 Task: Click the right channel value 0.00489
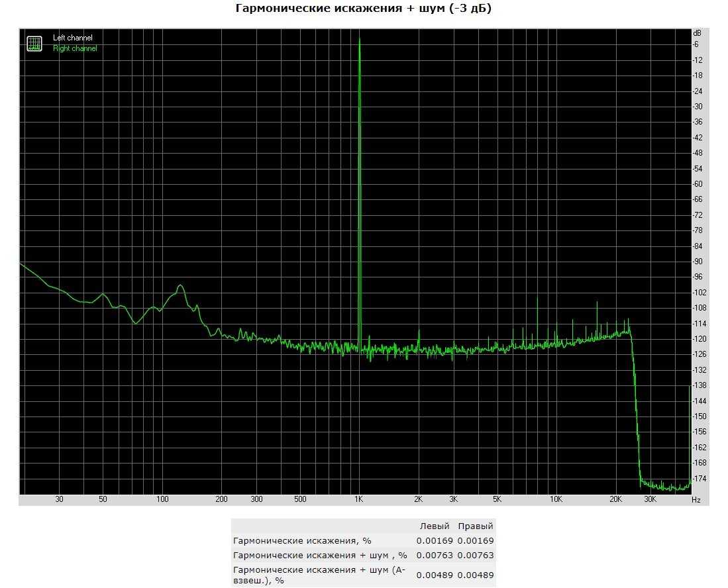point(475,575)
